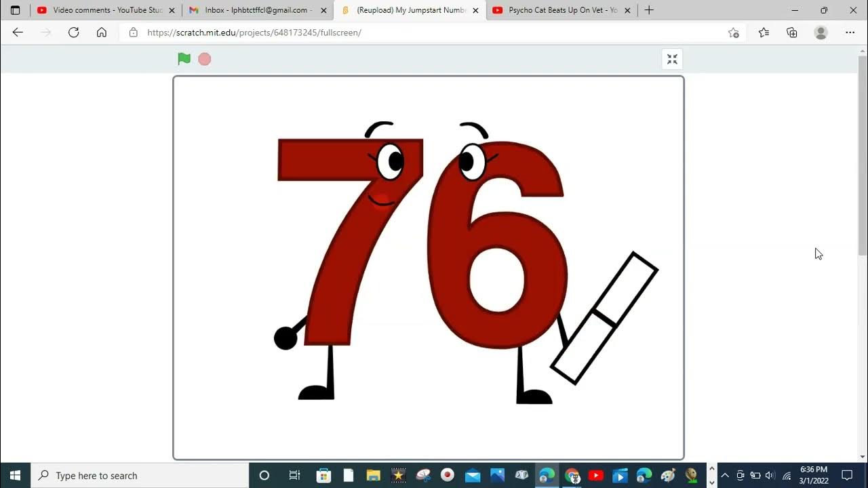Open Movies & TV from taskbar
The image size is (868, 488).
pyautogui.click(x=620, y=475)
